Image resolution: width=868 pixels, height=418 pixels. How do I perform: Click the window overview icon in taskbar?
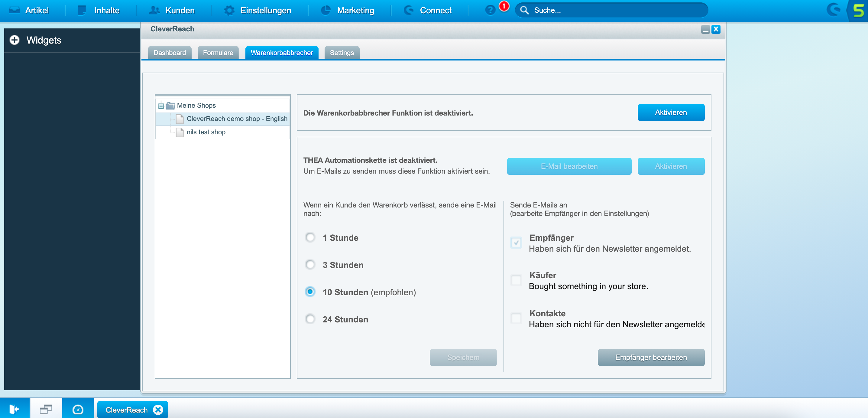pyautogui.click(x=46, y=409)
